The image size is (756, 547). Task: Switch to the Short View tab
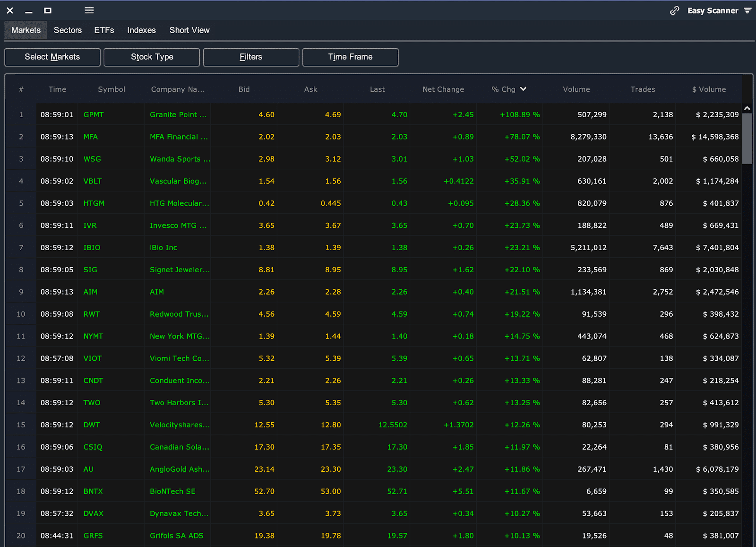pyautogui.click(x=189, y=30)
